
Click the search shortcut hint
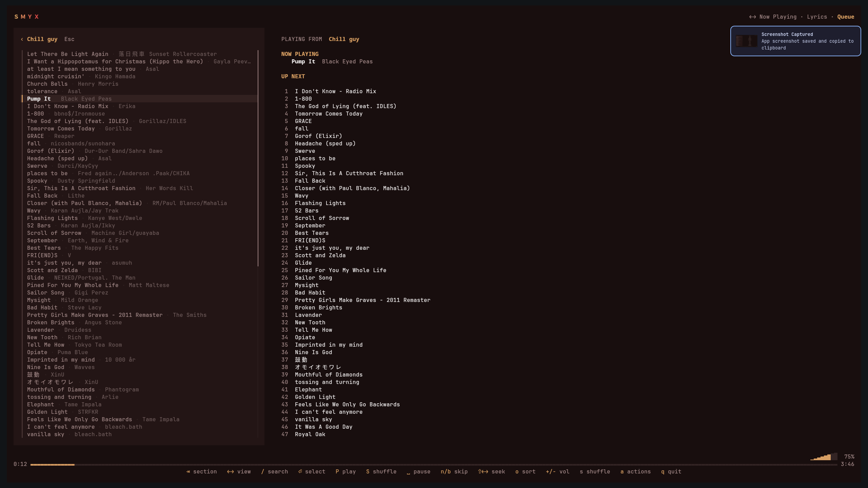coord(275,472)
